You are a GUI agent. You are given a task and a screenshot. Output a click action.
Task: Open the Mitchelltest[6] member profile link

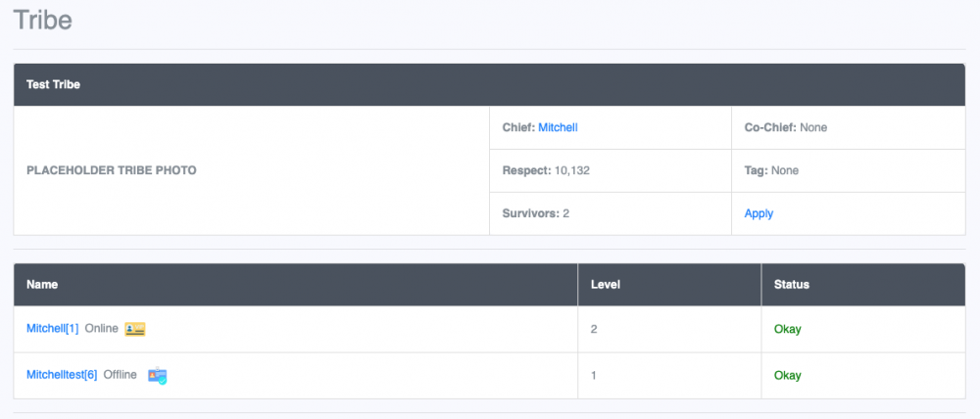pos(62,375)
